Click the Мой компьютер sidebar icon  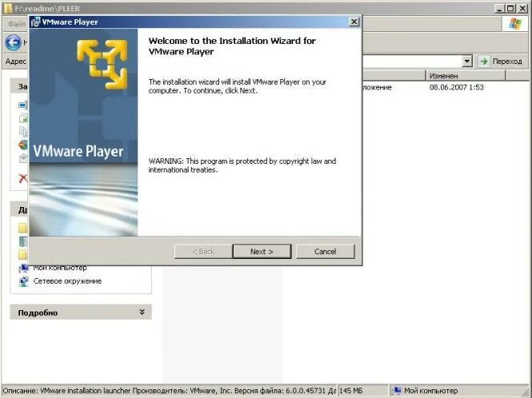[24, 269]
